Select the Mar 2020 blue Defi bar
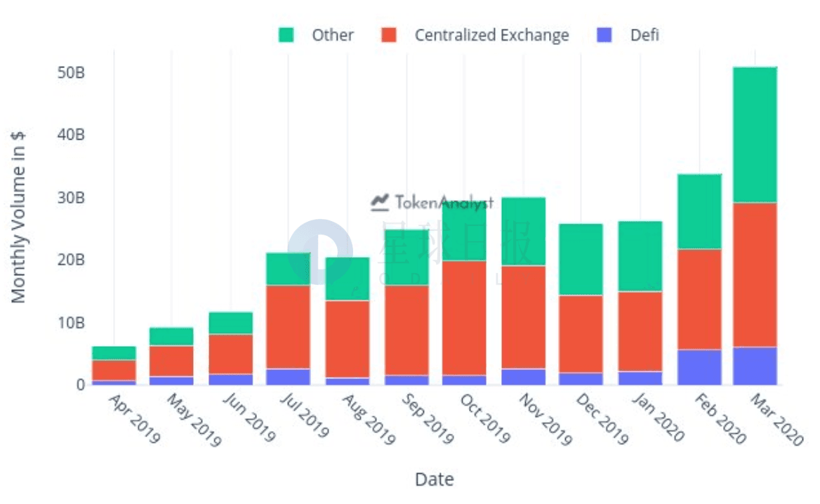This screenshot has height=504, width=820. pyautogui.click(x=755, y=366)
